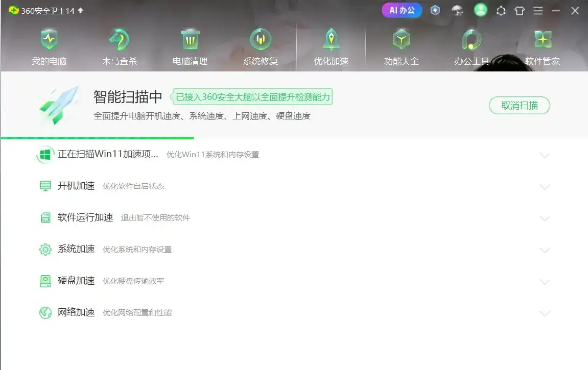Launch 软件管家 software manager
Screen dimensions: 588x370
coord(543,48)
